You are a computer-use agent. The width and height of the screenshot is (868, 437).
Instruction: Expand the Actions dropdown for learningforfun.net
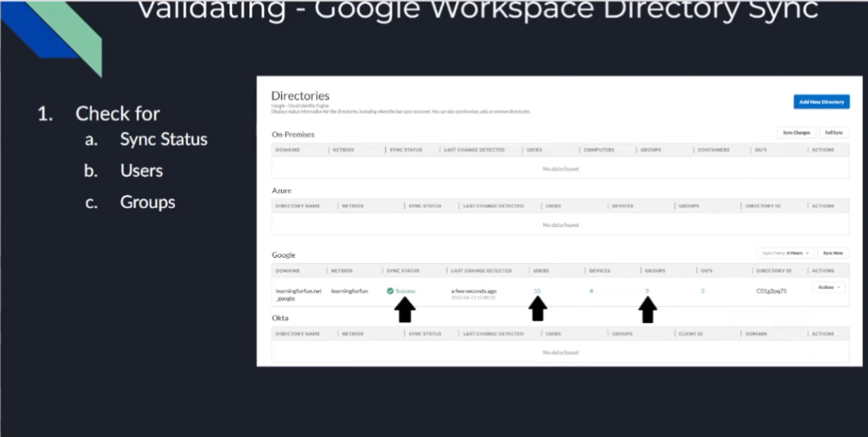[829, 288]
